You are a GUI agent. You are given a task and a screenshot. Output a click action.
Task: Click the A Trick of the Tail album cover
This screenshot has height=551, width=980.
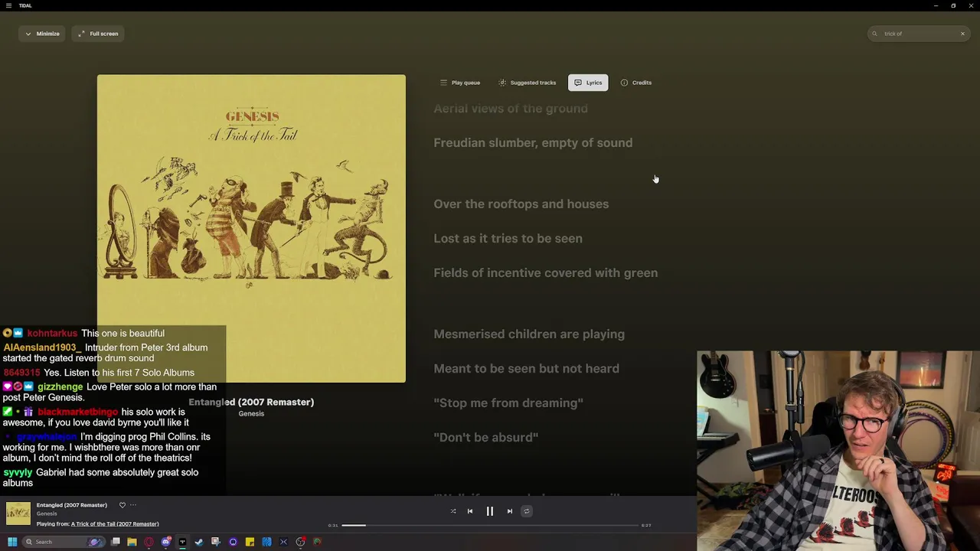251,228
